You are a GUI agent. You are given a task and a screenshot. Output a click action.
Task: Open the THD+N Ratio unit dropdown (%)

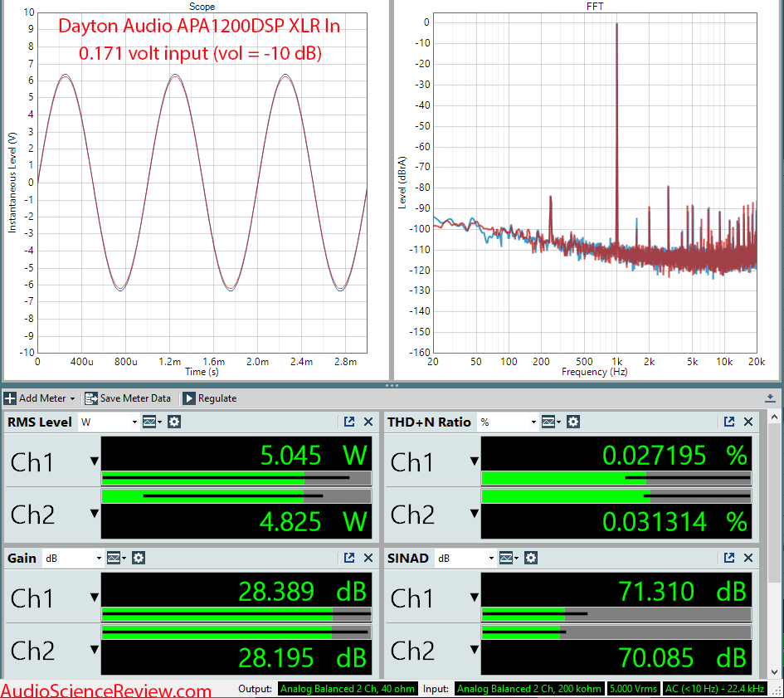coord(508,422)
